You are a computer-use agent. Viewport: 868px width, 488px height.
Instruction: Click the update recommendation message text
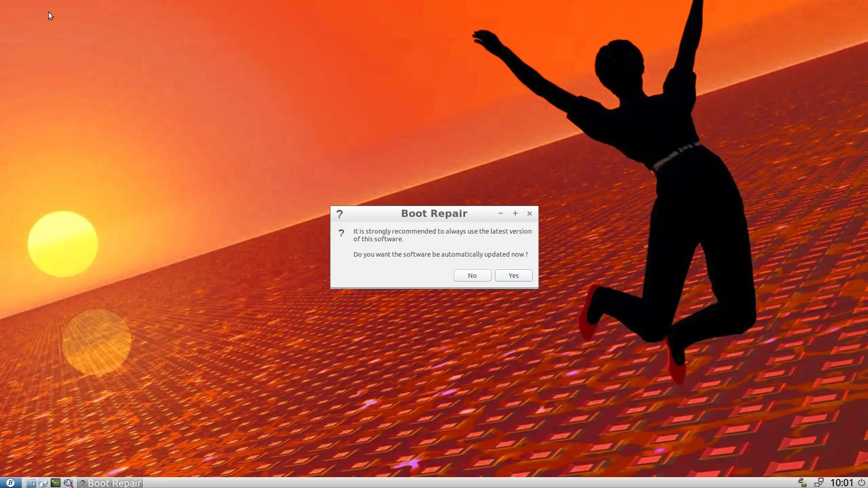442,235
